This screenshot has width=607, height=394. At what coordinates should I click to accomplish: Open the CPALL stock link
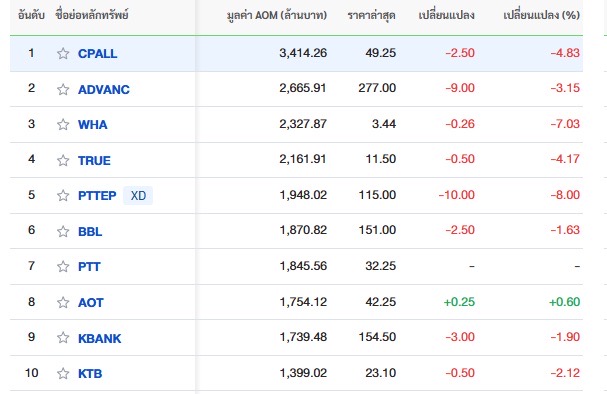point(98,53)
